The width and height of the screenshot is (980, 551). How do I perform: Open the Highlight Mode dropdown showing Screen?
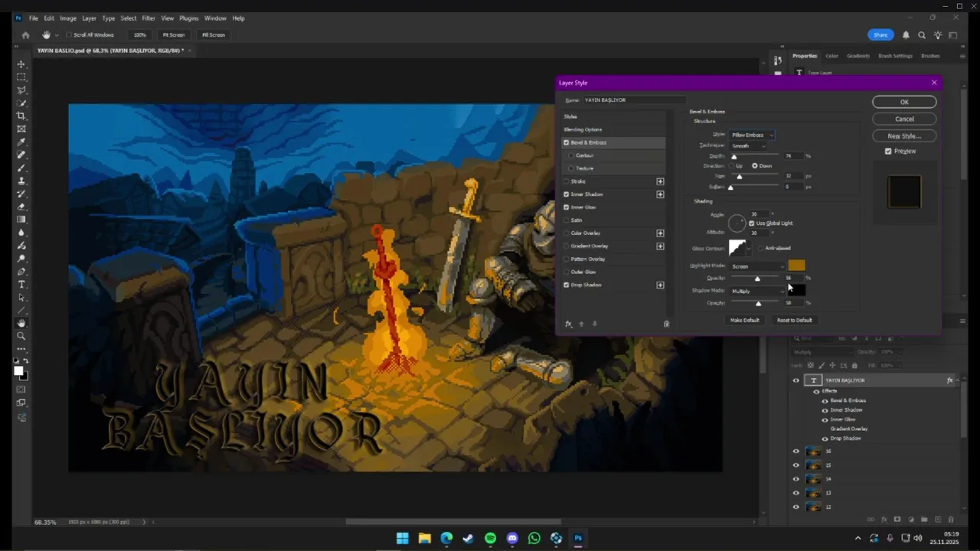(756, 266)
